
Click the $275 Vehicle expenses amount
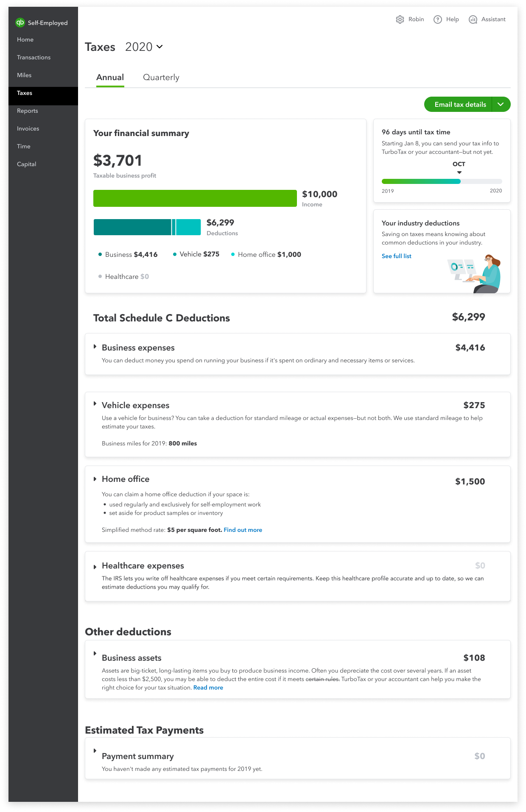(x=474, y=405)
